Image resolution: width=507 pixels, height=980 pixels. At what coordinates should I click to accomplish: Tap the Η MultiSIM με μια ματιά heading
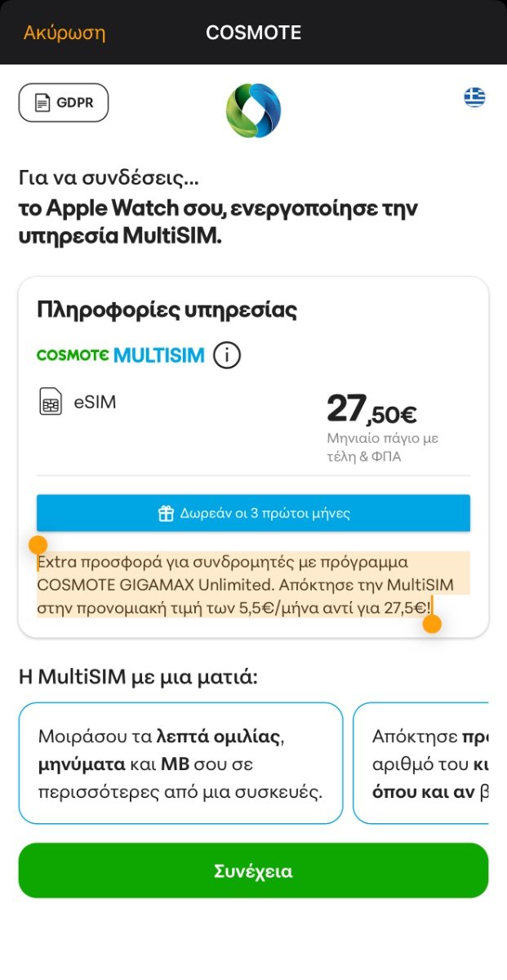137,677
